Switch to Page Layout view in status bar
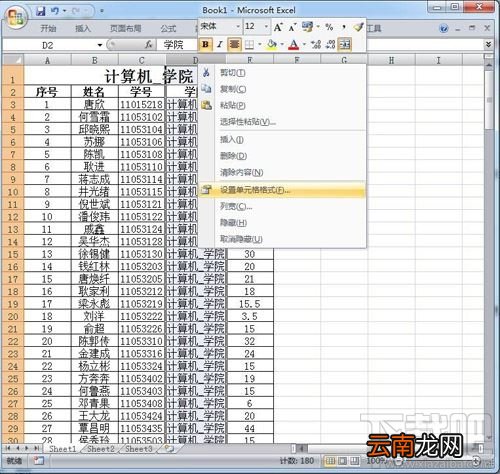500x474 pixels. click(x=342, y=461)
